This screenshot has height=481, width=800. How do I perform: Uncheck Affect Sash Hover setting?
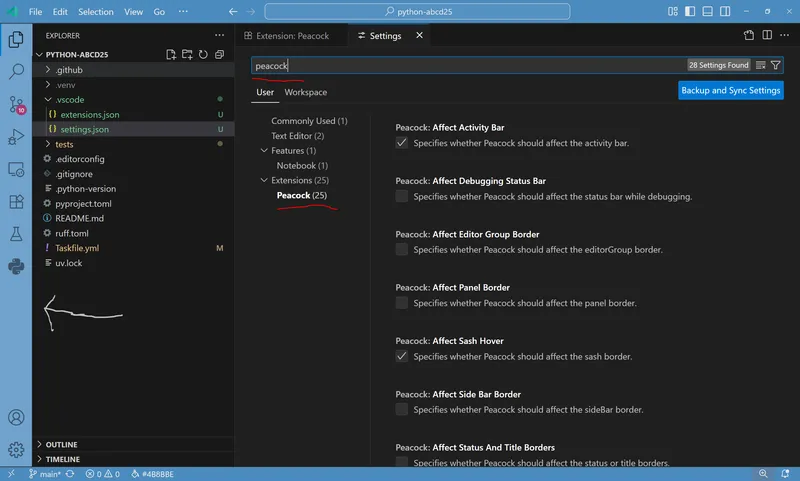coord(402,356)
